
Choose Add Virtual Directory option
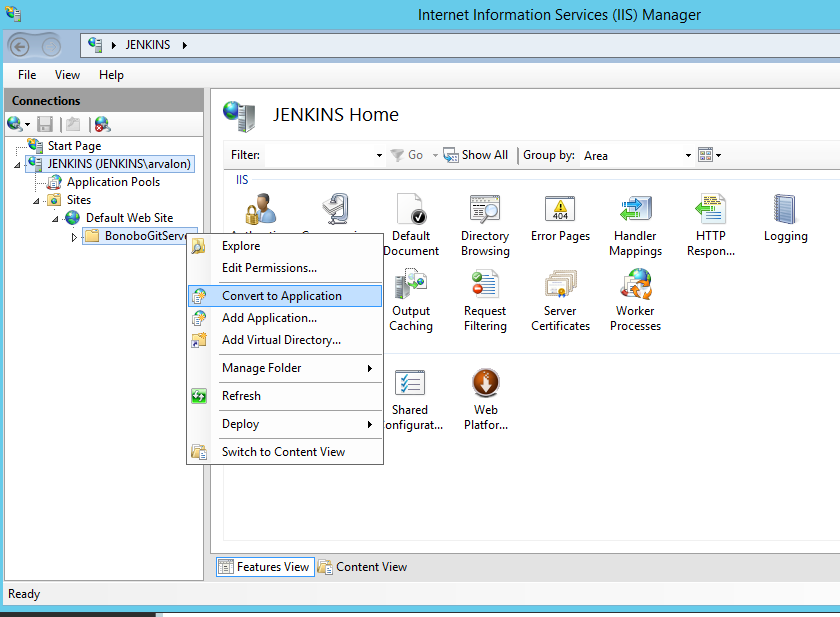coord(285,340)
